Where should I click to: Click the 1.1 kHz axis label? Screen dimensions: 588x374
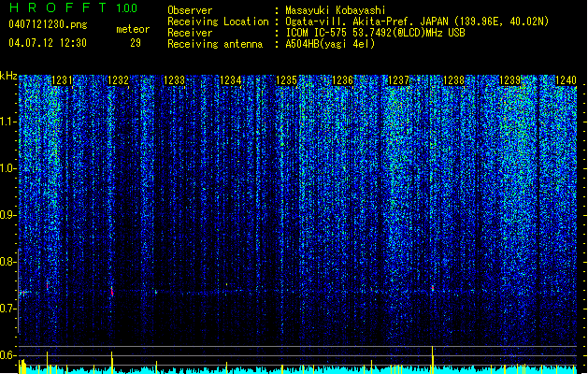click(x=7, y=122)
